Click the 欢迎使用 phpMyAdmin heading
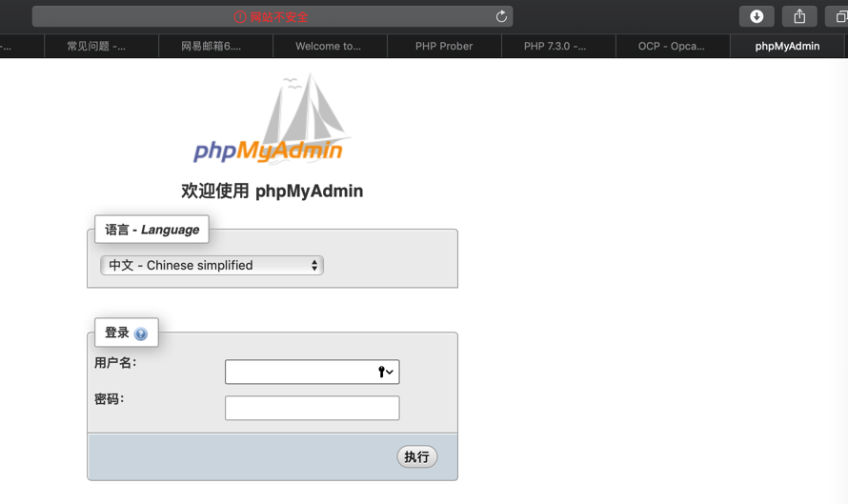 coord(273,191)
